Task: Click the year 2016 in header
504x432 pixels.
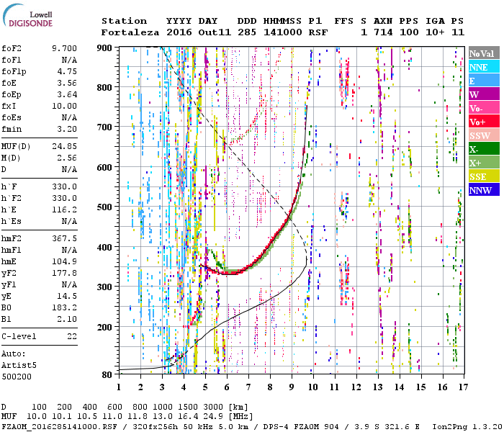Action: click(x=179, y=32)
